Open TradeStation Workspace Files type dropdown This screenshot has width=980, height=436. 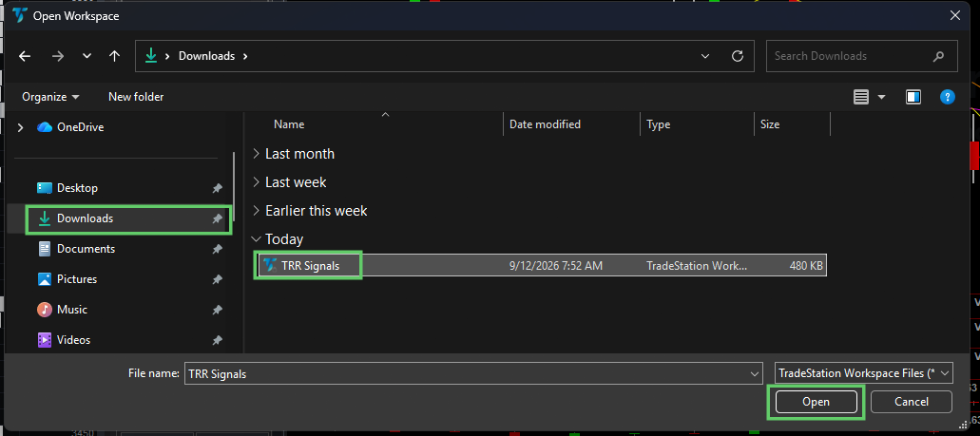coord(864,373)
